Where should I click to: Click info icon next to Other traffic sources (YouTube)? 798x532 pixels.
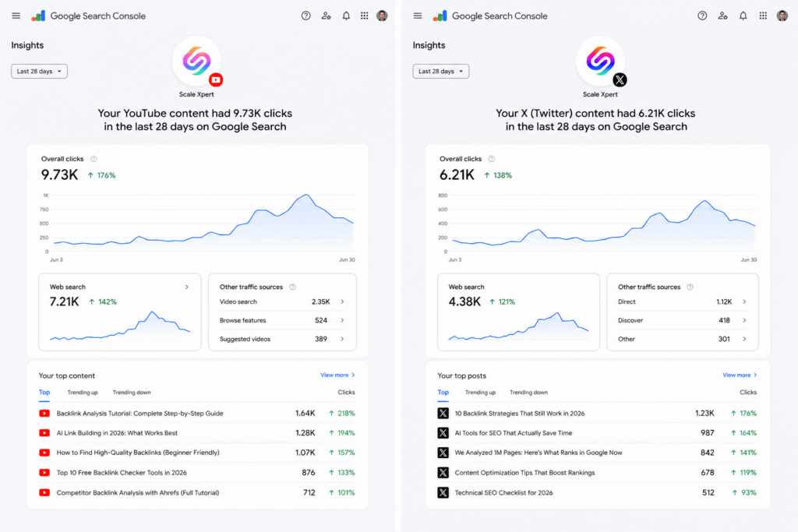tap(293, 287)
